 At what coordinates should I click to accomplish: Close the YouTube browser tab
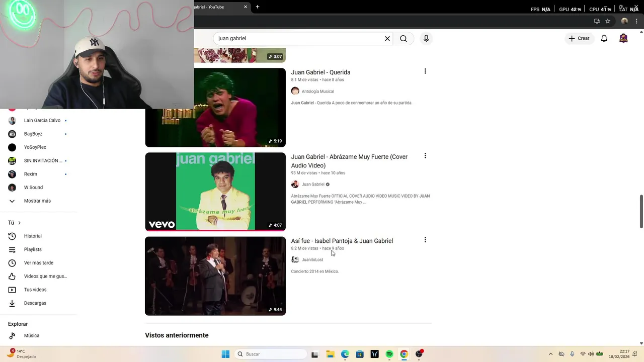coord(246,7)
